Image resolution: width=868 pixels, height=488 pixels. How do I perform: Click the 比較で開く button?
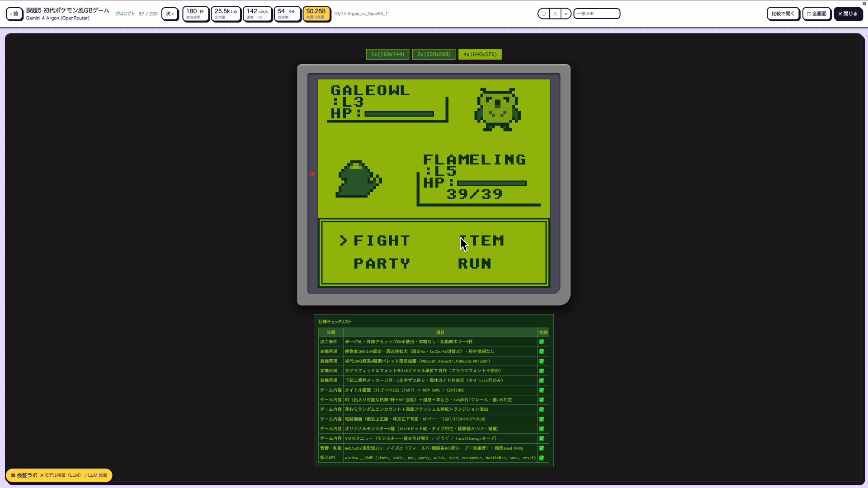coord(783,14)
